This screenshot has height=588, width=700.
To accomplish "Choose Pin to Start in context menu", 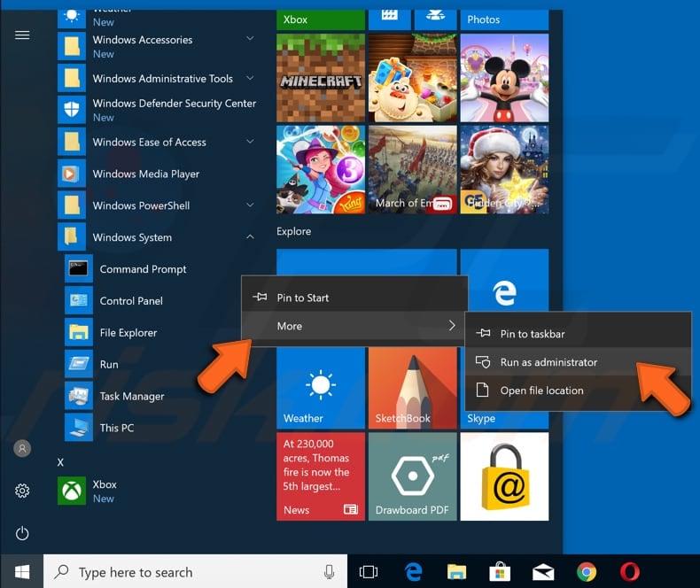I will coord(354,298).
